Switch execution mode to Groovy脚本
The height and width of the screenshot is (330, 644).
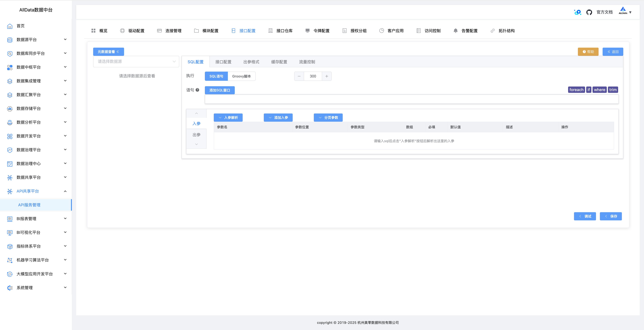[x=241, y=76]
